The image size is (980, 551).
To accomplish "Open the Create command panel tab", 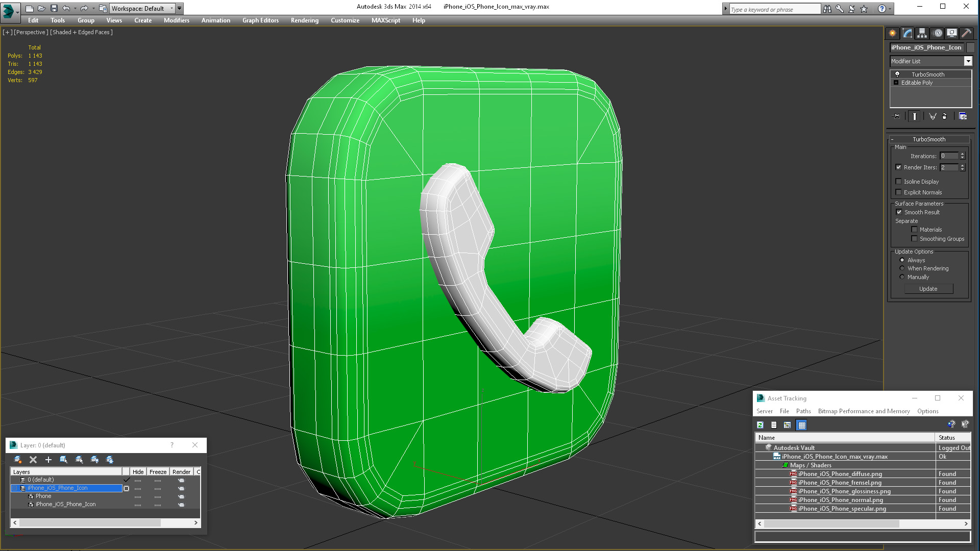I will [x=892, y=33].
